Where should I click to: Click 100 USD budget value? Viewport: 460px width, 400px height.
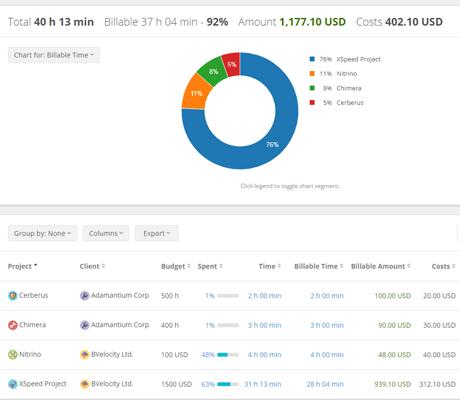[x=174, y=355]
